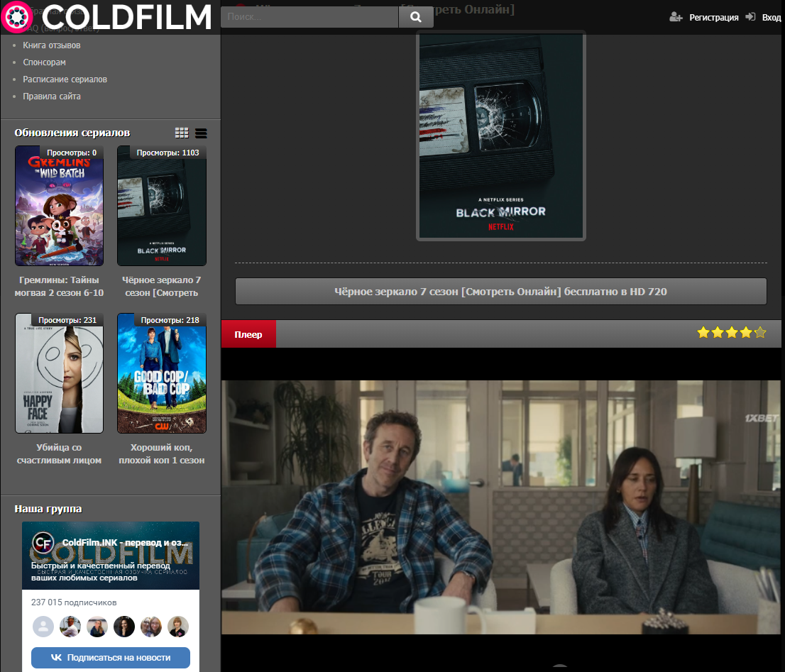Viewport: 785px width, 672px height.
Task: Click the Просмотры: 0 badge
Action: tap(72, 153)
